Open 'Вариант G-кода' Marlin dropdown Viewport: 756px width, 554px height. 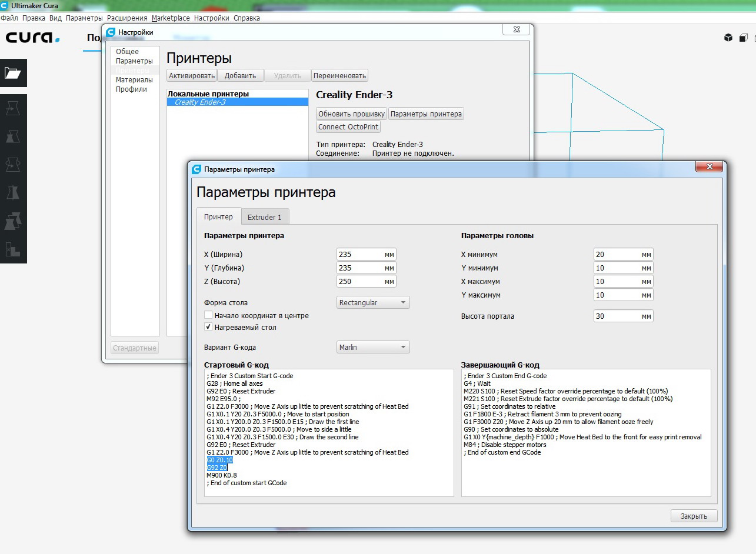coord(373,347)
